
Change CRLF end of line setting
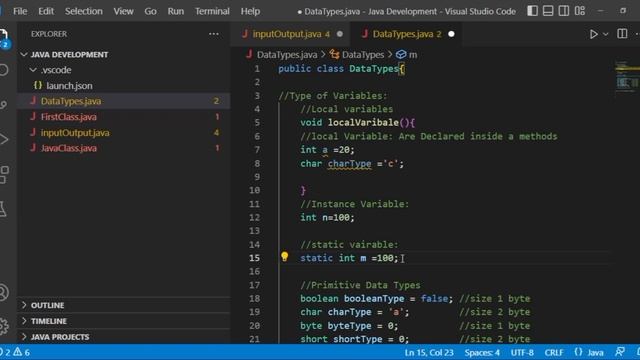(x=554, y=353)
